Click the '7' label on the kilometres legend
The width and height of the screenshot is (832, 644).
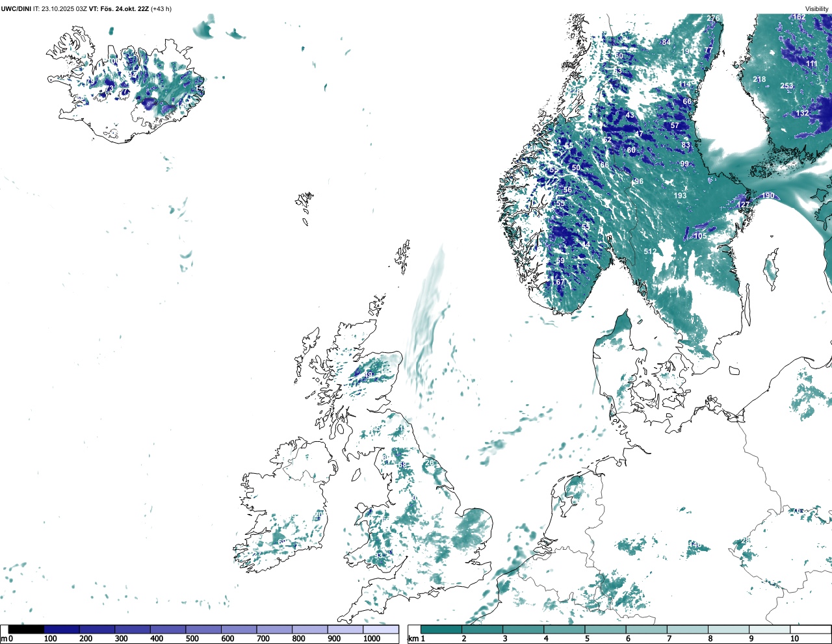tap(669, 639)
